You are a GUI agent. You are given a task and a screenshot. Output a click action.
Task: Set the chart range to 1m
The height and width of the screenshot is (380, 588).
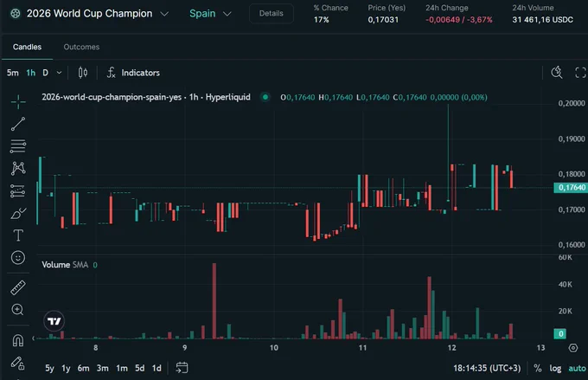122,369
